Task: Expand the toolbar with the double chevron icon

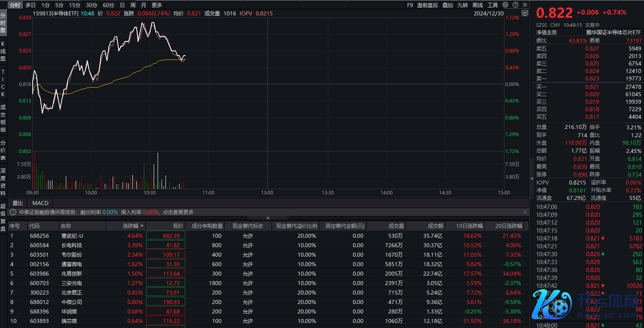Action: pos(525,5)
